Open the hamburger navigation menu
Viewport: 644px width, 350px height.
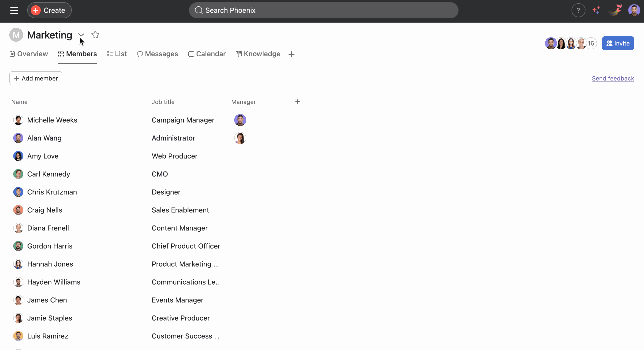coord(14,10)
